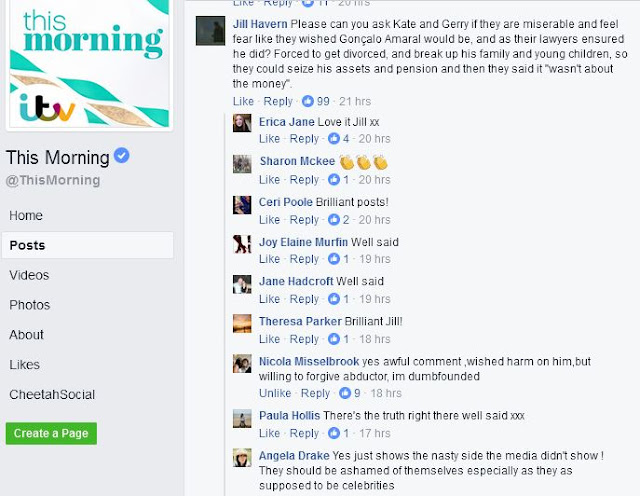
Task: Go to the Photos section
Action: 29,305
